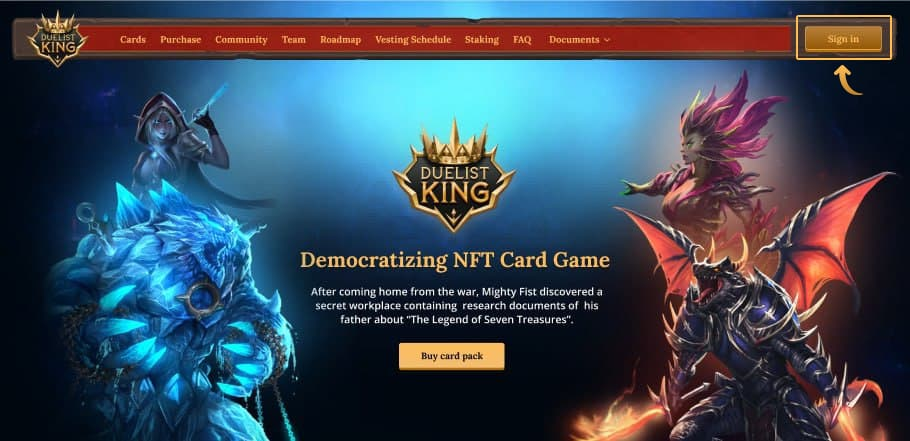This screenshot has height=441, width=910.
Task: Click the chevron next to Documents
Action: [x=607, y=40]
